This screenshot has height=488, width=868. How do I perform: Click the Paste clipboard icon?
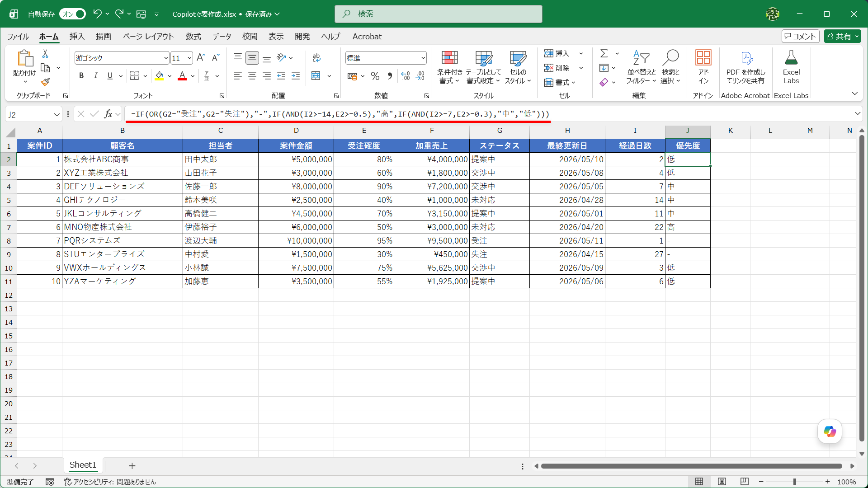25,59
